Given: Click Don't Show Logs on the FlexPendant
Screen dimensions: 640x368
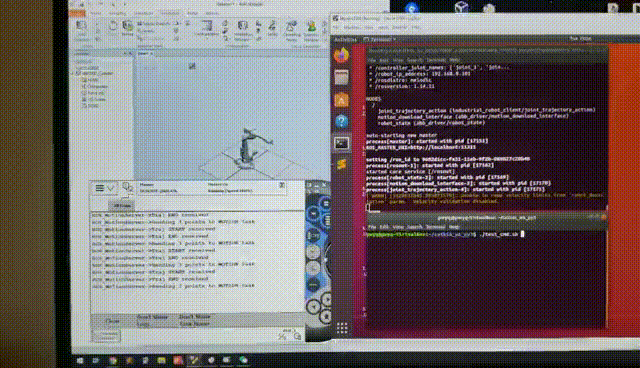Looking at the screenshot, I should click(151, 320).
